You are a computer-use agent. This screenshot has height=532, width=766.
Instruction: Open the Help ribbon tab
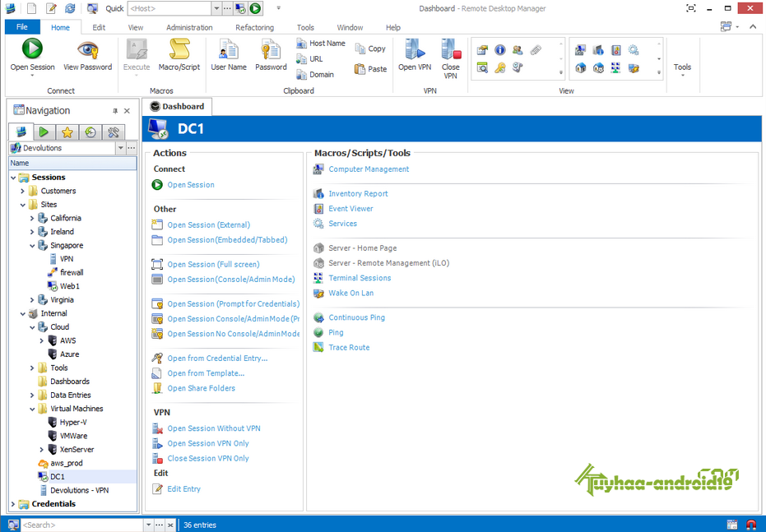[x=392, y=27]
